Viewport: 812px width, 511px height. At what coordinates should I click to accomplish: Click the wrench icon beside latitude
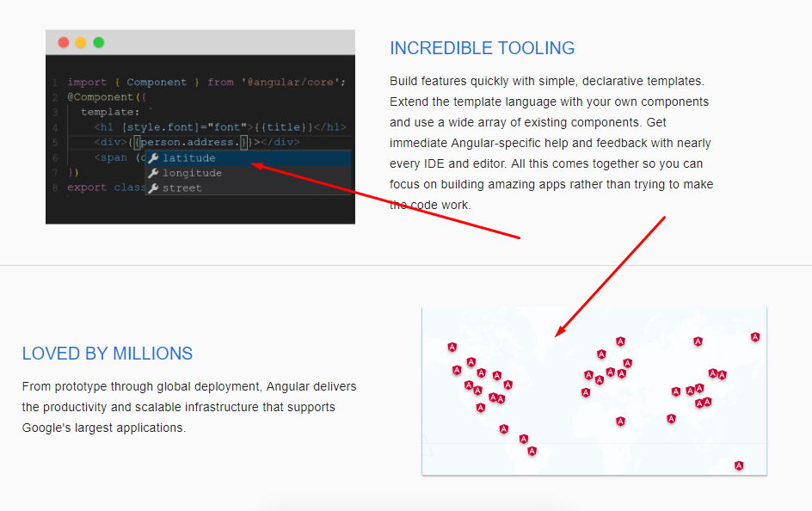pos(153,157)
